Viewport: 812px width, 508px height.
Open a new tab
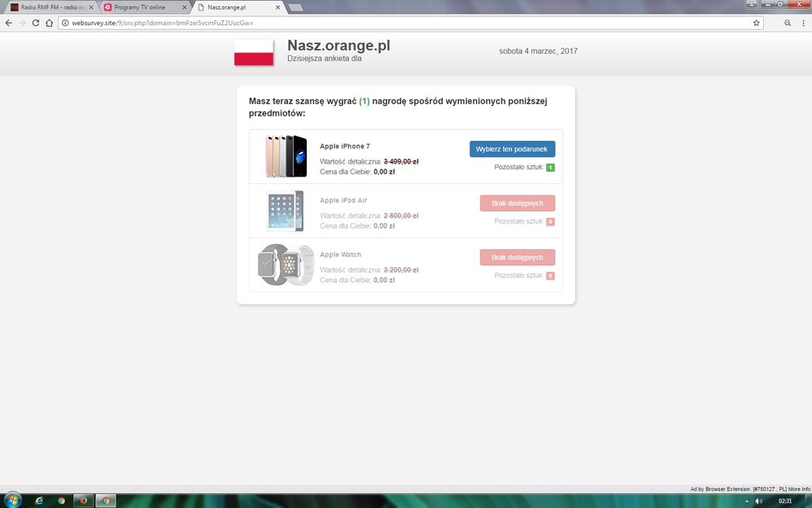(296, 7)
